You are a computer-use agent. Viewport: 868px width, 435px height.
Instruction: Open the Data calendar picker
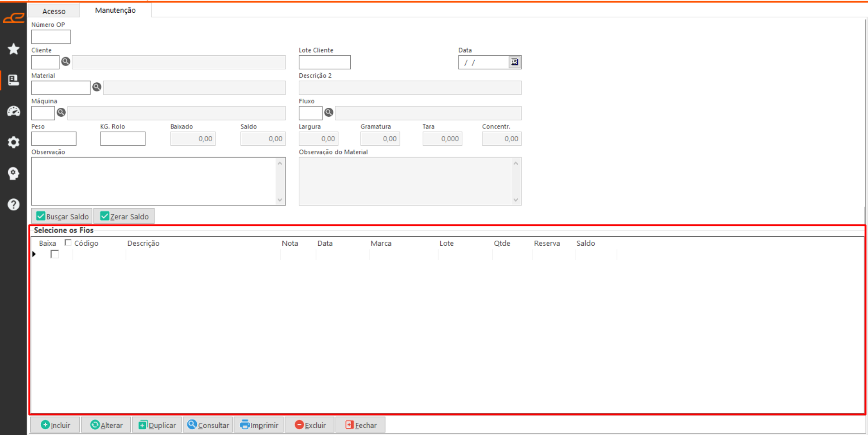click(515, 62)
